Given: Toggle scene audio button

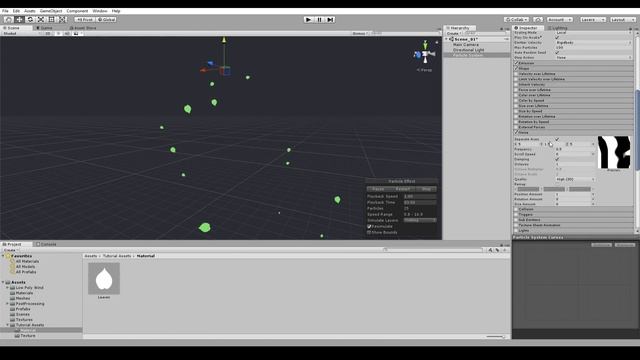Looking at the screenshot, I should coord(67,33).
